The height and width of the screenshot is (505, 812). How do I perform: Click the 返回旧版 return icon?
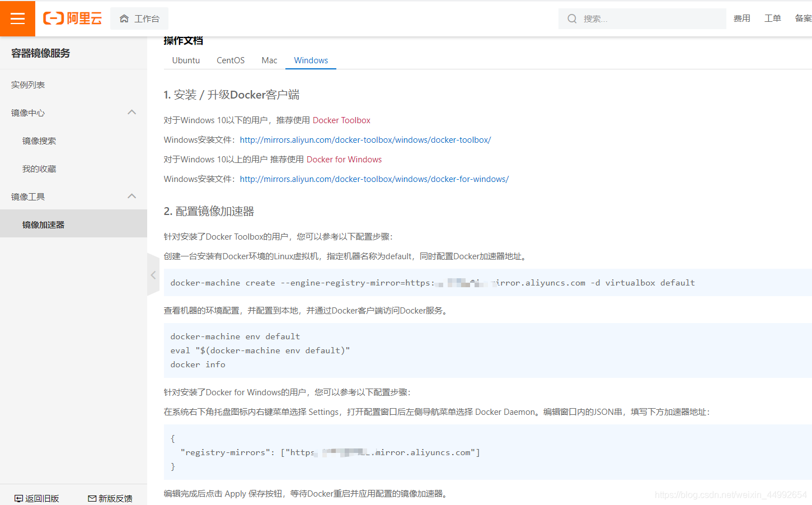[18, 498]
